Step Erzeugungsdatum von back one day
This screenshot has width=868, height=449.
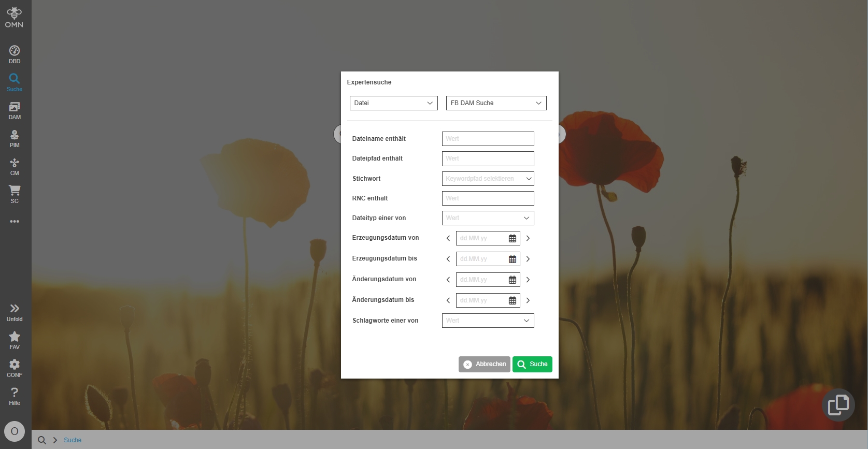point(448,238)
